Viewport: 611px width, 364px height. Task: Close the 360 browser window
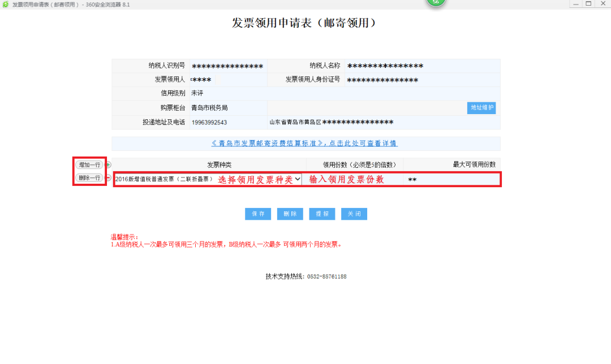[602, 3]
